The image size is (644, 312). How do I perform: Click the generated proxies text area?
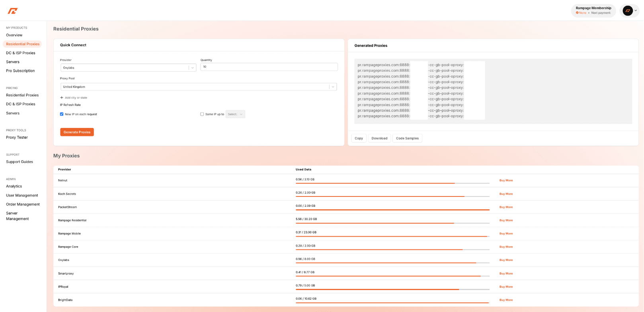click(493, 91)
